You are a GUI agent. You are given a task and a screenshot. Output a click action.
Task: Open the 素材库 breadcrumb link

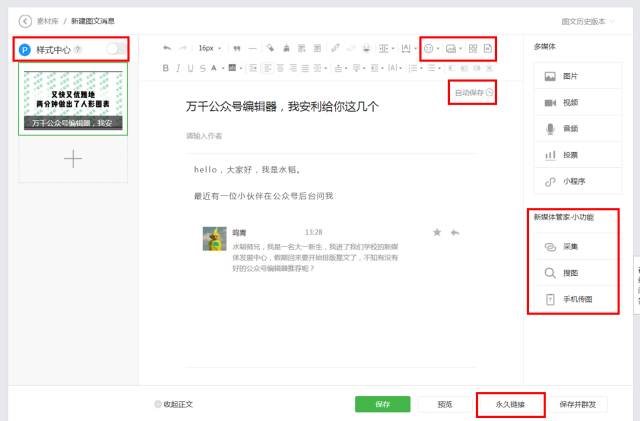(48, 21)
